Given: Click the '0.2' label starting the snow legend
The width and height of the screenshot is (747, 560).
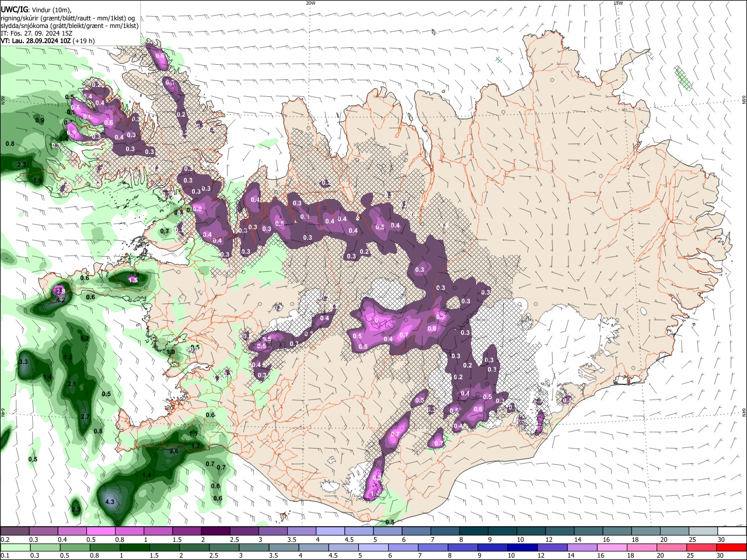Looking at the screenshot, I should click(x=5, y=540).
